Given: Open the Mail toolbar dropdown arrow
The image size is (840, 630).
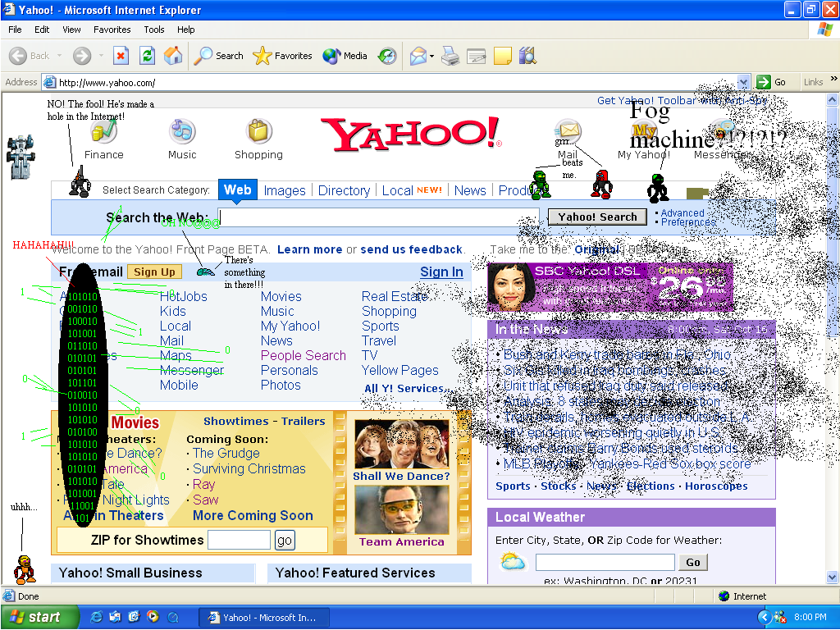Looking at the screenshot, I should coord(431,56).
